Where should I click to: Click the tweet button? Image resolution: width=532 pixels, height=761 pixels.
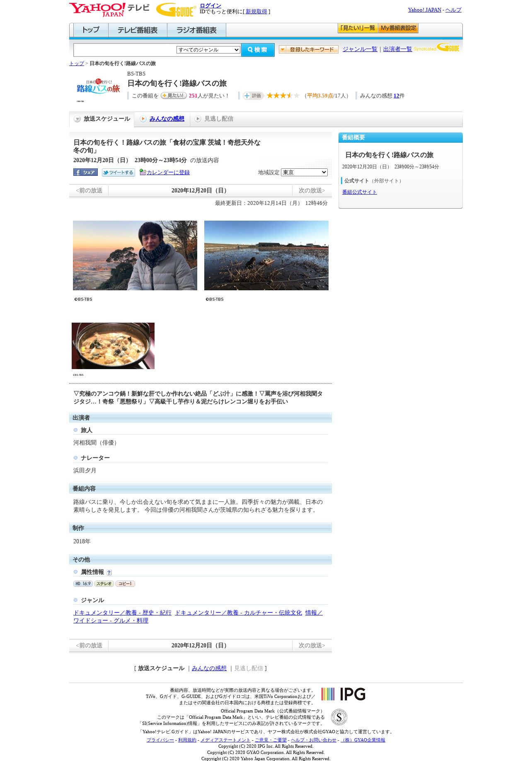118,173
